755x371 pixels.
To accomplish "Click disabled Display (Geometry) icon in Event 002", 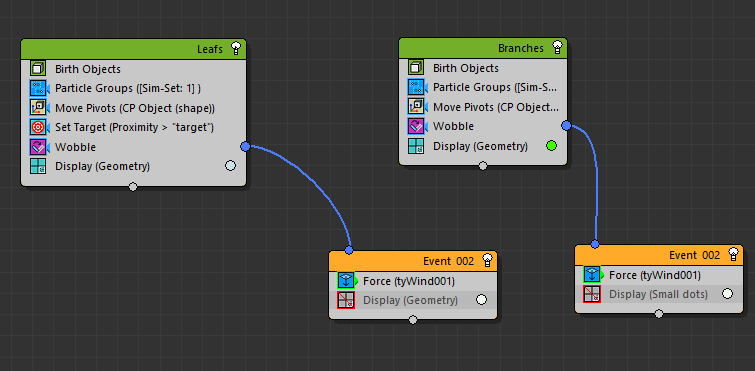I will click(x=346, y=300).
